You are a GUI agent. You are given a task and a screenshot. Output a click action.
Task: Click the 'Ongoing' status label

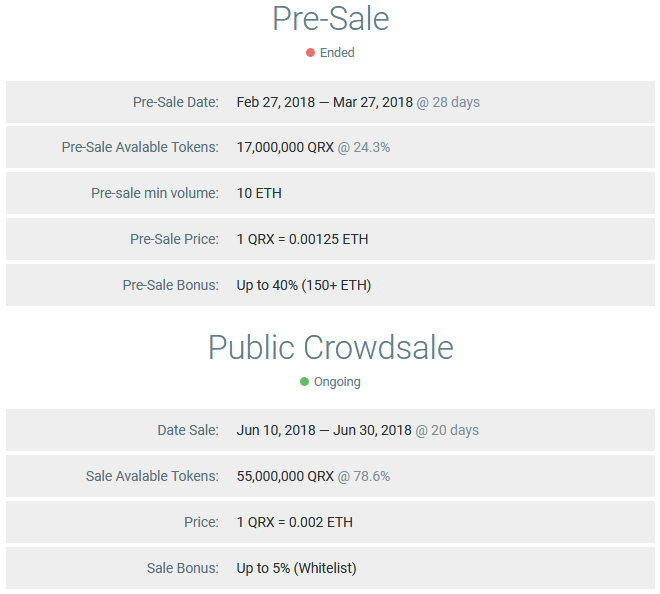[x=337, y=382]
